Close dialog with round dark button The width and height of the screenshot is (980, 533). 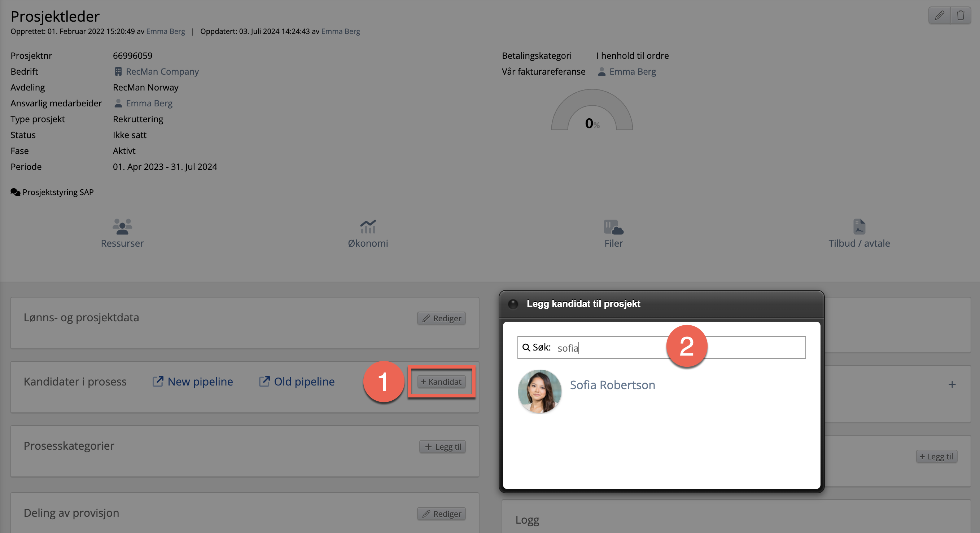pos(513,304)
